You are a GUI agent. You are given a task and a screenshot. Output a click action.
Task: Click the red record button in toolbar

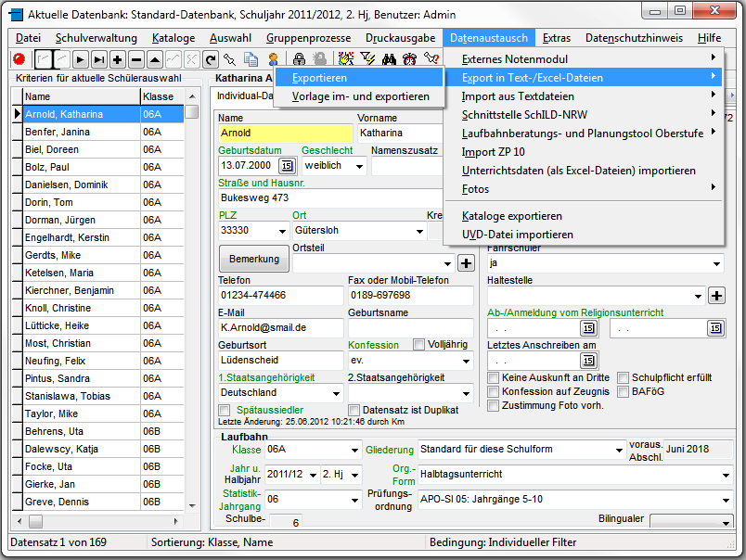pyautogui.click(x=19, y=59)
